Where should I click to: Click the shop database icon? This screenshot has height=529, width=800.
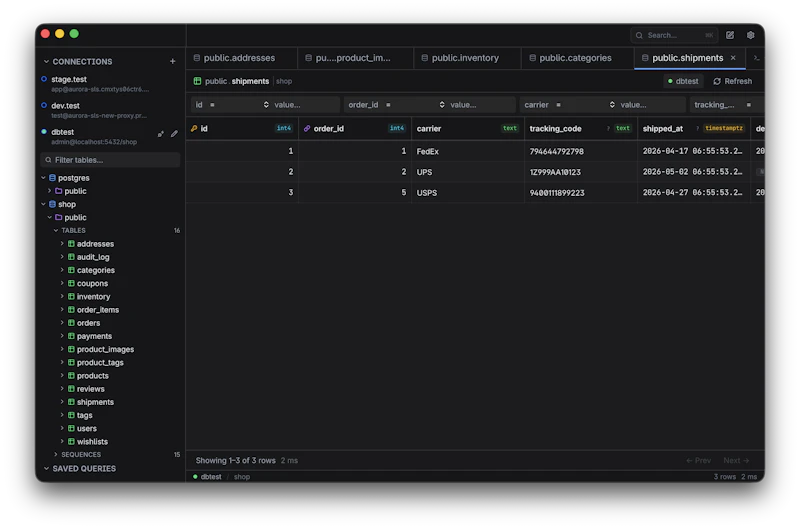[52, 205]
